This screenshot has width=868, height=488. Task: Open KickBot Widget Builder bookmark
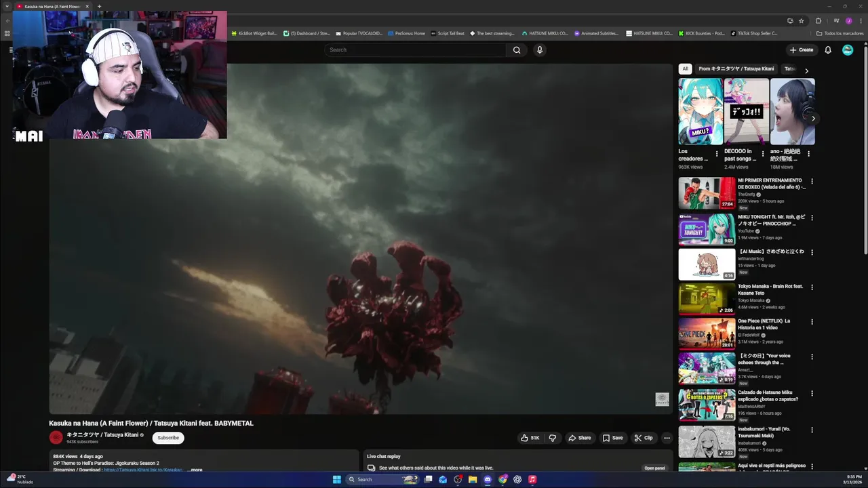[x=254, y=33]
